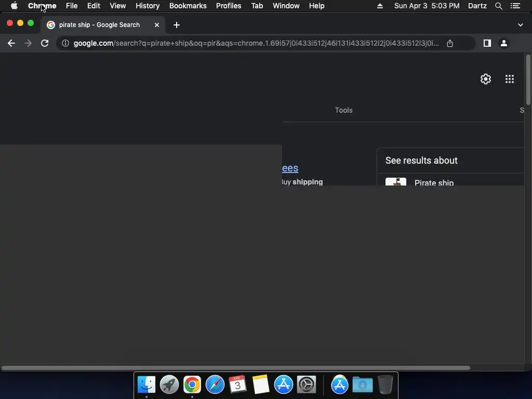Click the vertical scrollbar thumb
This screenshot has height=399, width=532.
[x=528, y=79]
